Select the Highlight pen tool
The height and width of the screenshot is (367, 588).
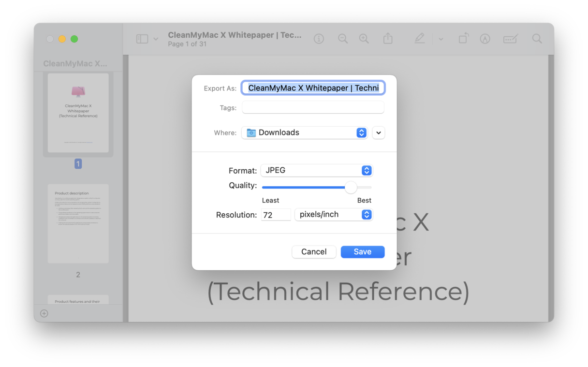(420, 39)
